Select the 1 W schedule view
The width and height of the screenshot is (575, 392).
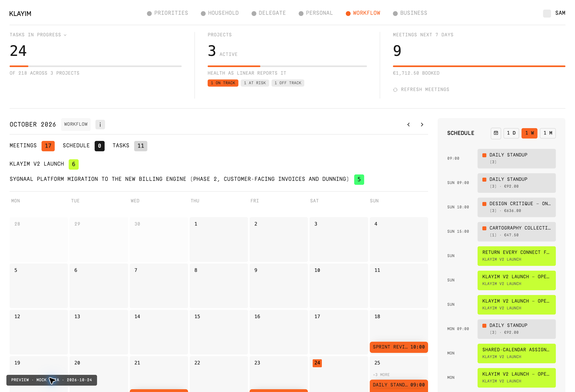coord(529,133)
